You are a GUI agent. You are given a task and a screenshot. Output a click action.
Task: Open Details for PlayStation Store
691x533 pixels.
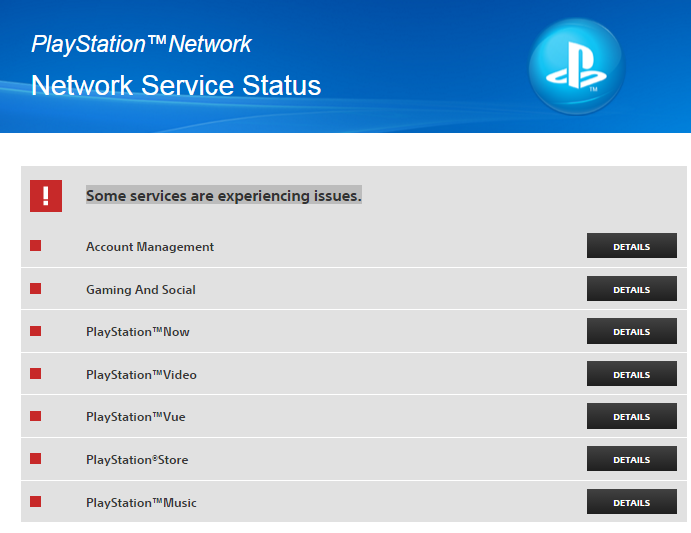pos(631,460)
